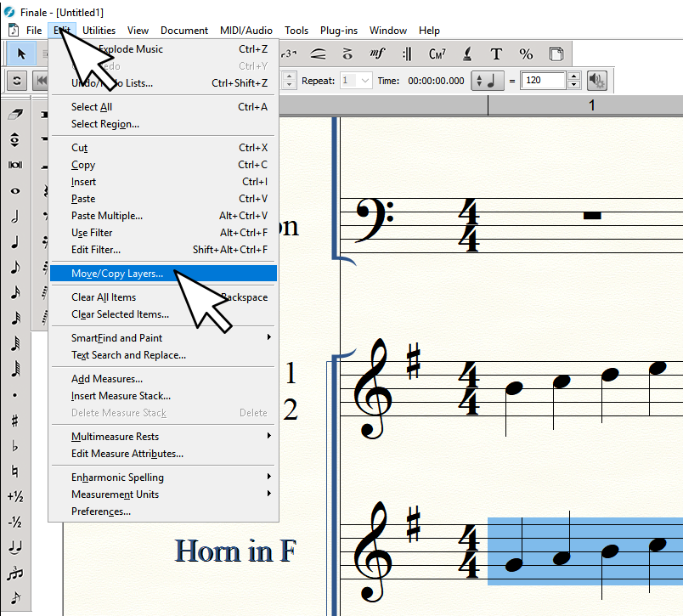This screenshot has width=683, height=616.
Task: Toggle the augmentation dot tool
Action: (x=15, y=395)
